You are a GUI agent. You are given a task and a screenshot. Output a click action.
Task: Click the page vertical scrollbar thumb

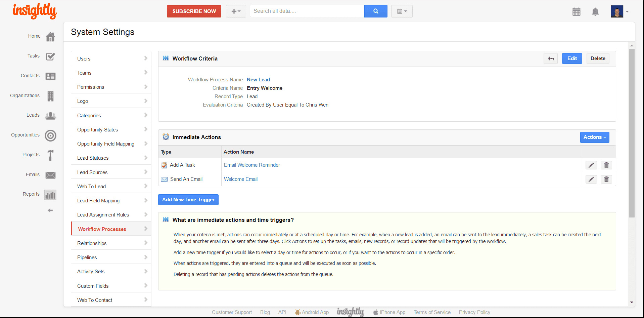click(x=632, y=133)
